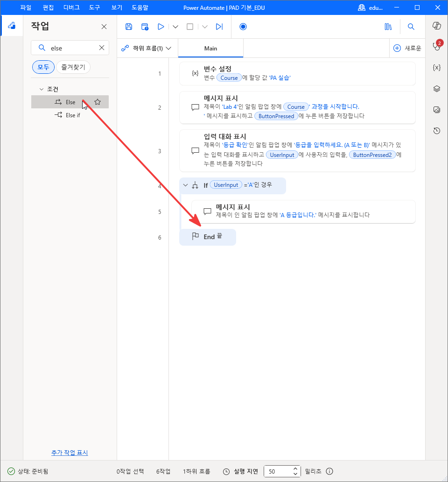This screenshot has width=448, height=482.
Task: Switch to the Main tab
Action: pos(210,48)
